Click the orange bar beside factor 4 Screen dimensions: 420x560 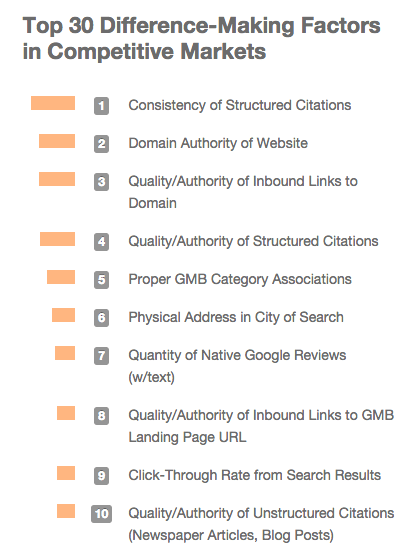(x=58, y=239)
